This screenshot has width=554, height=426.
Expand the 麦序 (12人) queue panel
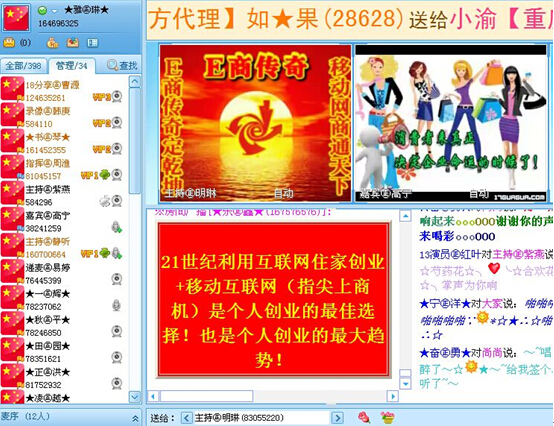point(135,419)
